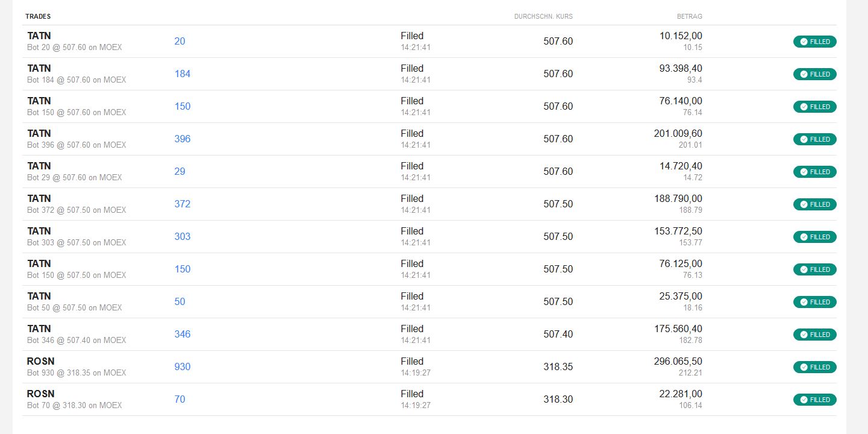Click FILLED badge for TATN 184 trade
Image resolution: width=868 pixels, height=434 pixels.
814,74
